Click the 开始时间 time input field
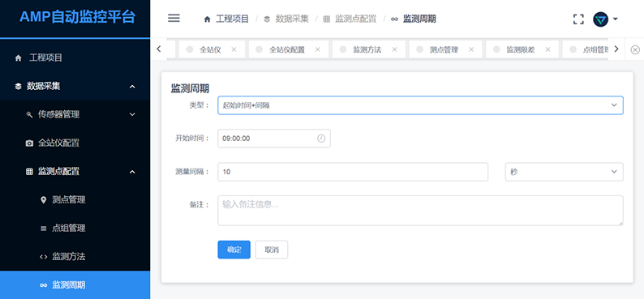644x299 pixels. [x=274, y=139]
